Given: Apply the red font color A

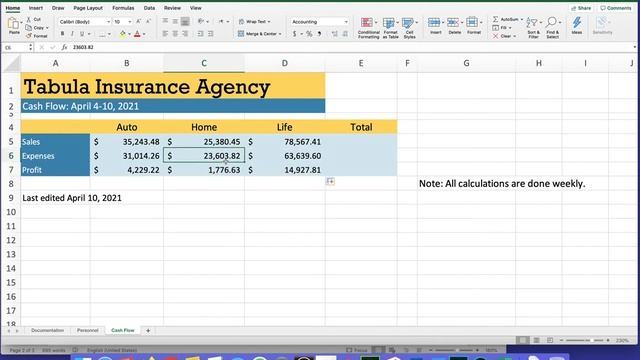Looking at the screenshot, I should (x=137, y=34).
